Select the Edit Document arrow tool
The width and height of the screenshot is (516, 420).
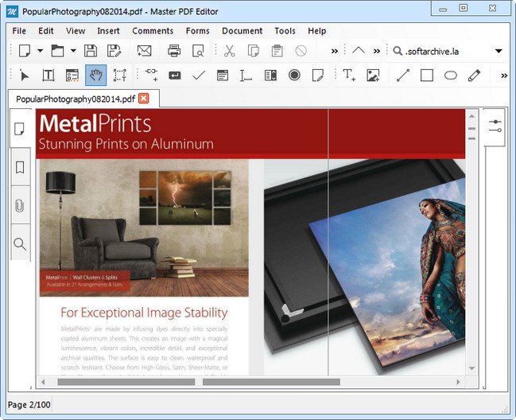pyautogui.click(x=24, y=76)
